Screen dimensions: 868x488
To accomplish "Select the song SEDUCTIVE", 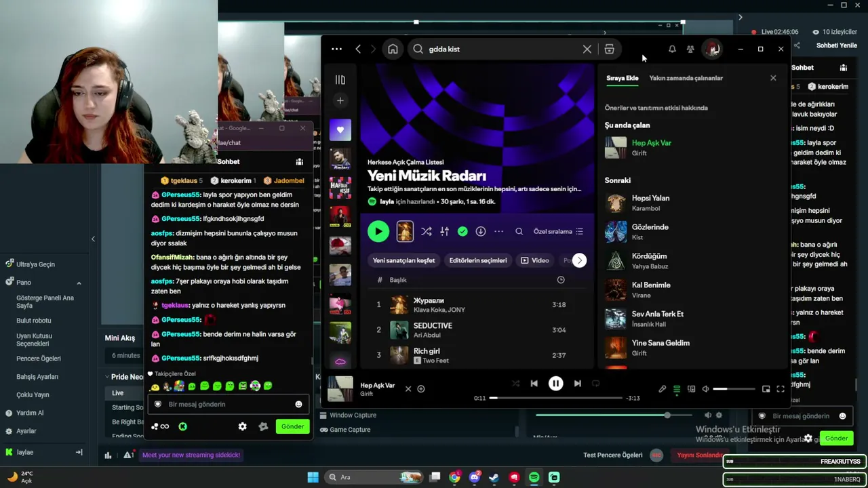I will [433, 325].
